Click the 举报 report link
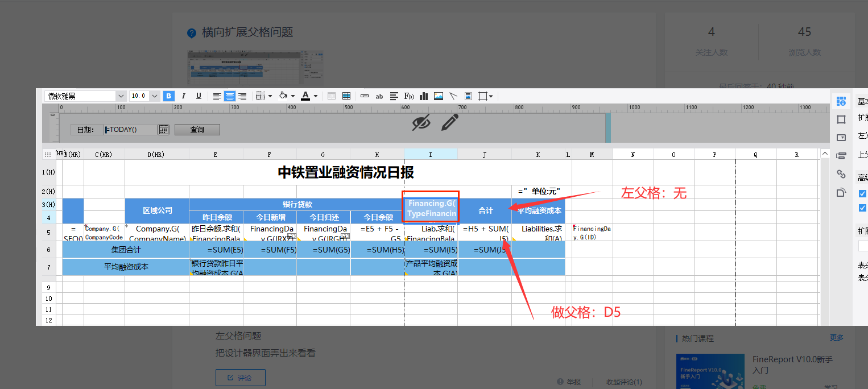 569,382
